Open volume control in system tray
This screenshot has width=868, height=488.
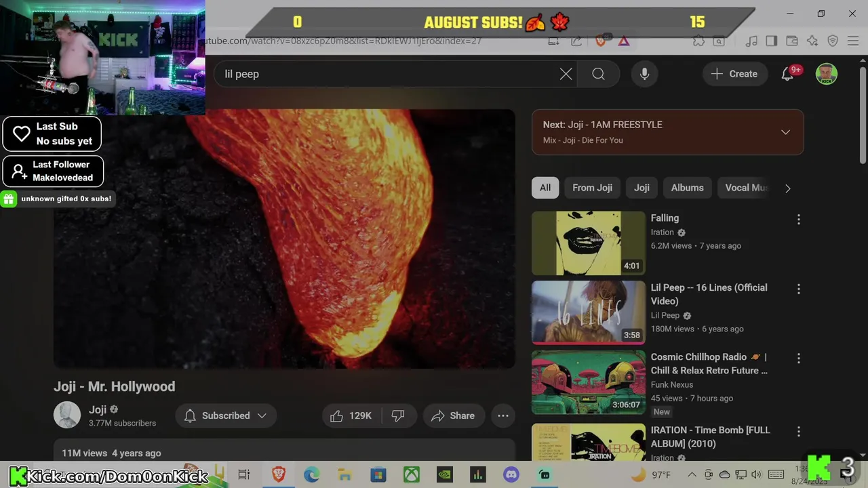pyautogui.click(x=757, y=474)
